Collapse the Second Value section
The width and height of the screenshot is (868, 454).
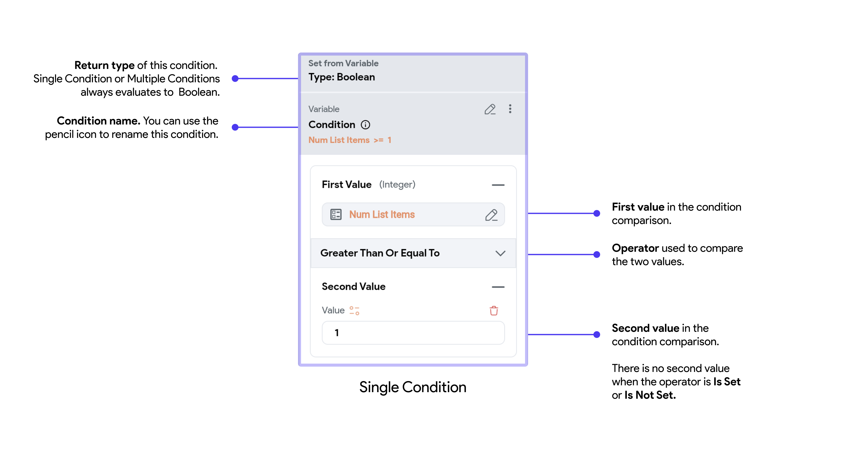click(498, 287)
